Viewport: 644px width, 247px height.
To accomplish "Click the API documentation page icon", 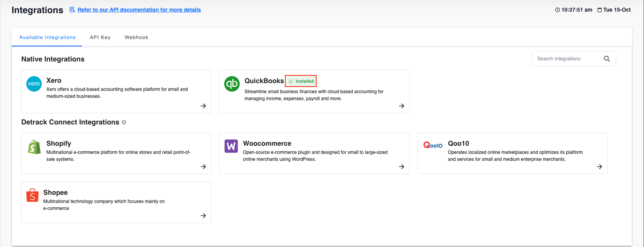I will click(72, 10).
